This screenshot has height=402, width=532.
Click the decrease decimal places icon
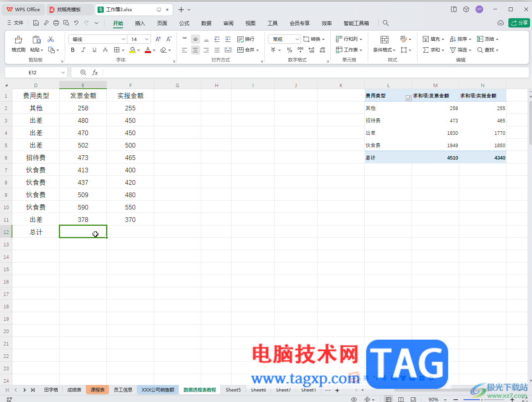coord(323,50)
